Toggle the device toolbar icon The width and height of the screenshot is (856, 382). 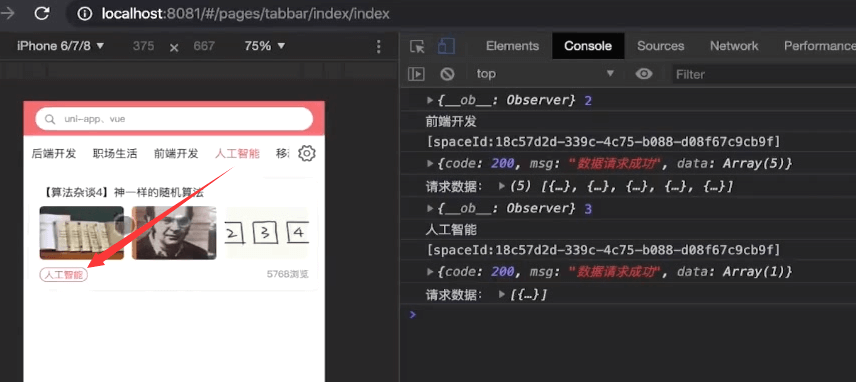(x=446, y=46)
